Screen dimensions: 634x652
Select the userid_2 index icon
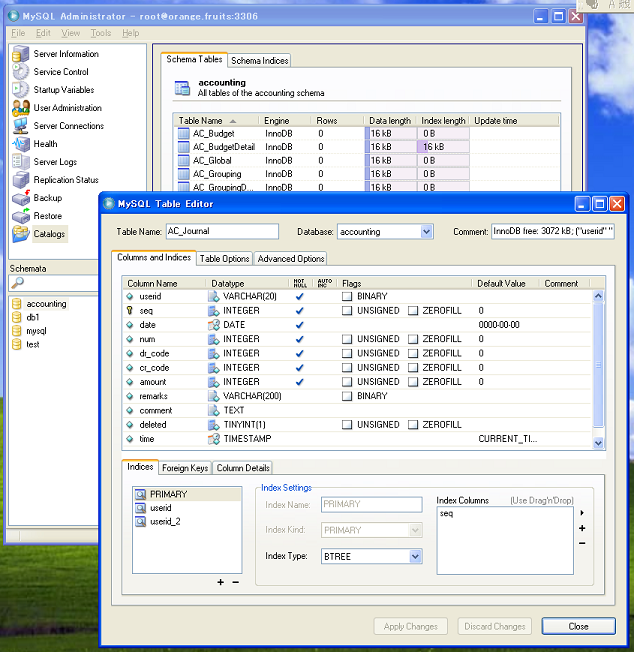pos(141,521)
